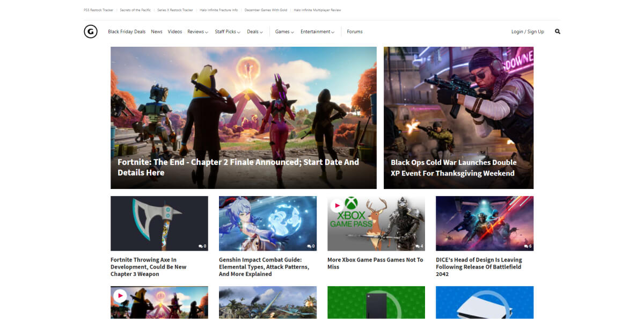Select News in the navigation bar
The height and width of the screenshot is (319, 644).
pos(156,32)
